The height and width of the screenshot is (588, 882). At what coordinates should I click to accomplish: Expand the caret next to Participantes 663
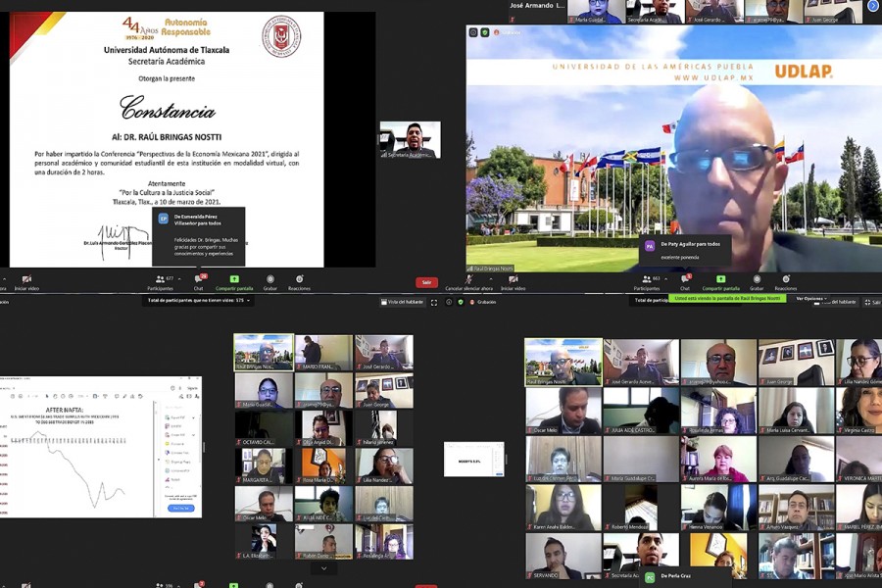tap(666, 279)
